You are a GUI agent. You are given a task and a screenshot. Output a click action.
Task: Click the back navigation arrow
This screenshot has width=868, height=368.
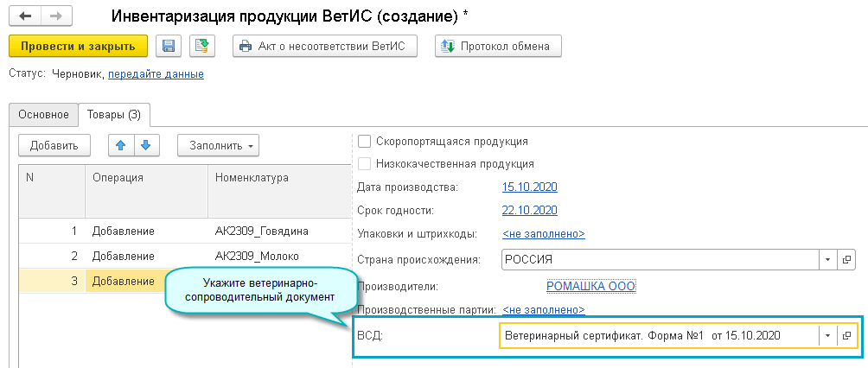[25, 16]
